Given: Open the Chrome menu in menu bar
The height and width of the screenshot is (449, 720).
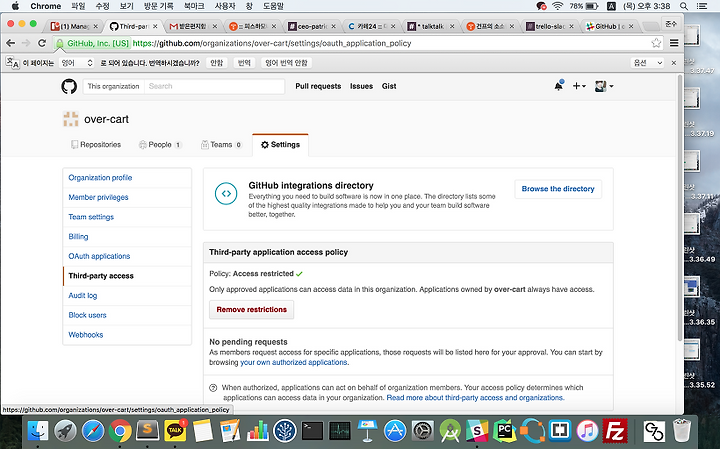Looking at the screenshot, I should 45,6.
